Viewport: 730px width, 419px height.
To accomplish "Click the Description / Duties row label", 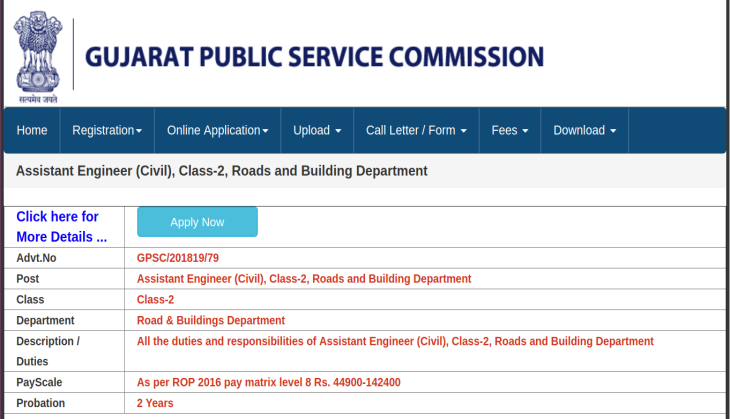I will click(x=48, y=351).
